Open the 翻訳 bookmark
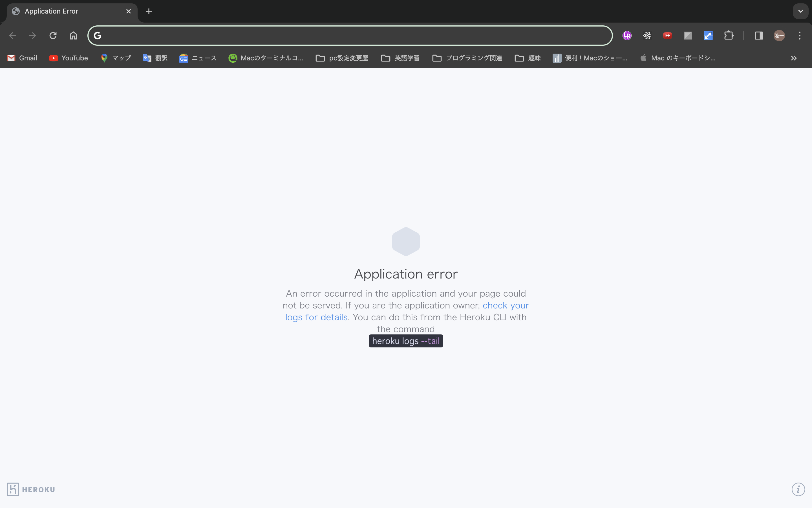The width and height of the screenshot is (812, 508). (x=155, y=58)
